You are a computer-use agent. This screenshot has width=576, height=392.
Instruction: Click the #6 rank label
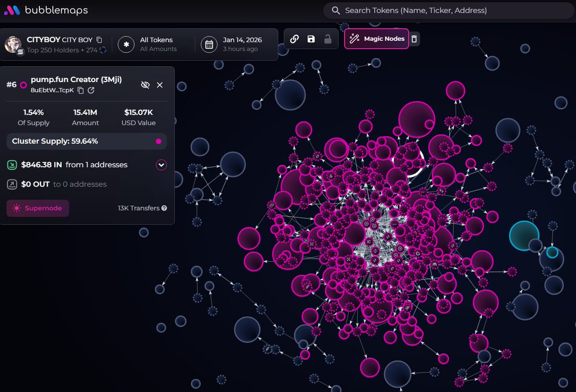[12, 85]
